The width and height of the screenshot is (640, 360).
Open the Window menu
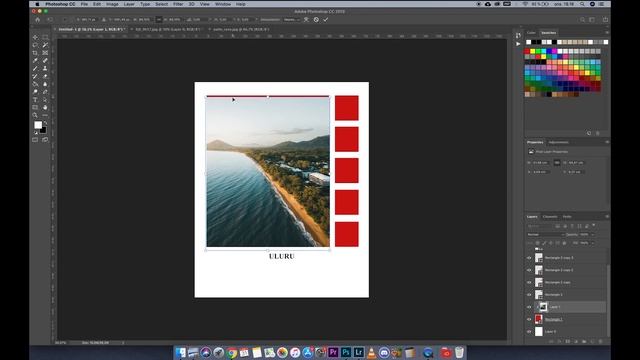(223, 4)
